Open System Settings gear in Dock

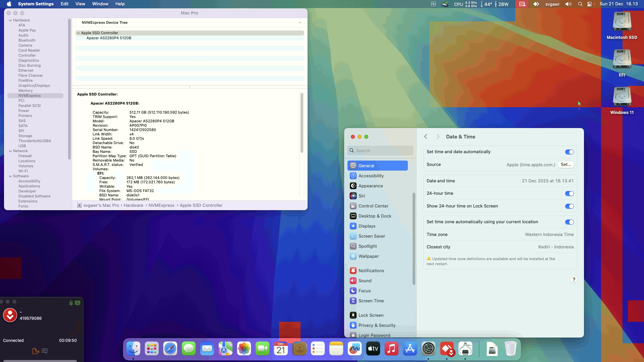(x=428, y=349)
